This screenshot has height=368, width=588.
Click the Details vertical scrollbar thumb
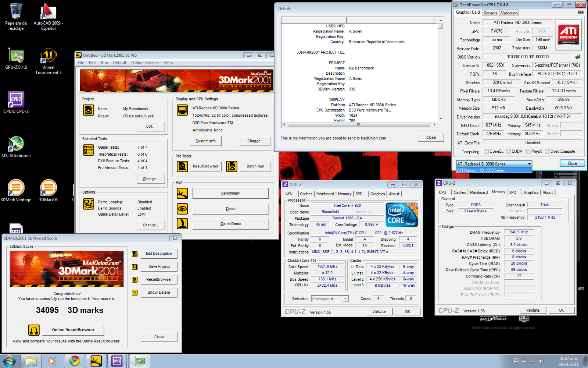(440, 26)
